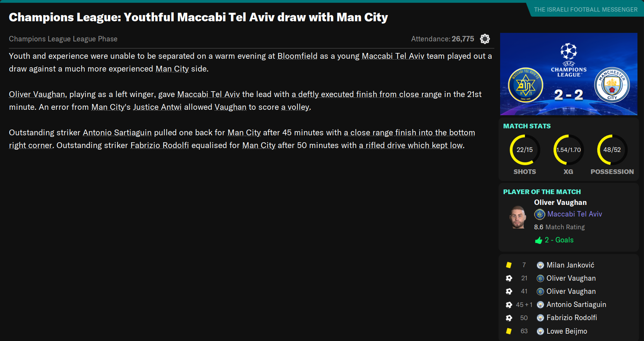Click the Champions League logo in scoreboard

[569, 60]
